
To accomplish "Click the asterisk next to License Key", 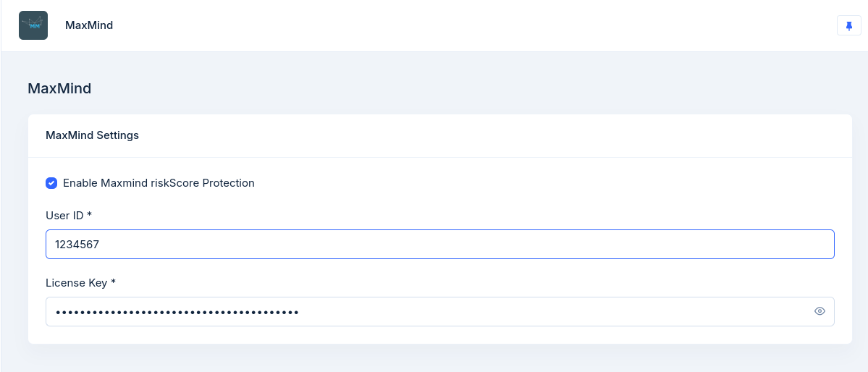I will [114, 282].
